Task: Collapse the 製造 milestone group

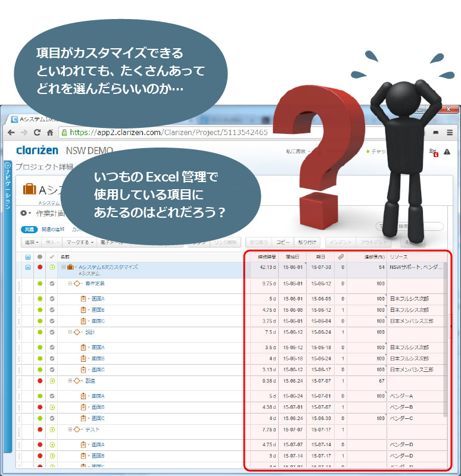Action: (x=70, y=381)
